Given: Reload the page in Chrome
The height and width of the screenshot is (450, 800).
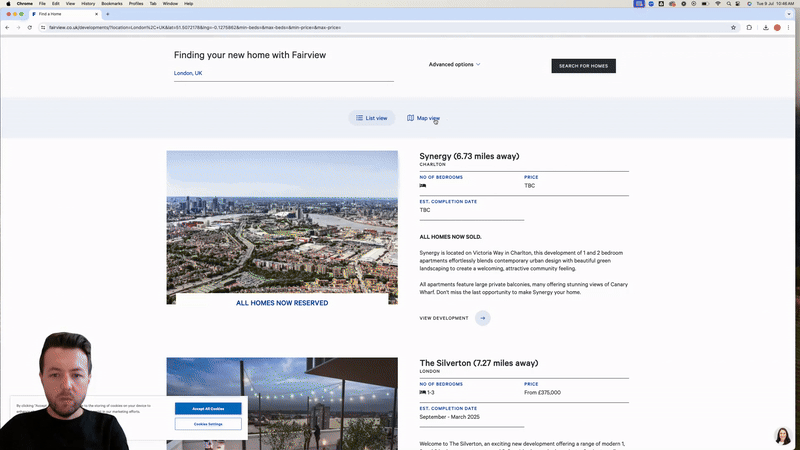Looking at the screenshot, I should point(29,27).
